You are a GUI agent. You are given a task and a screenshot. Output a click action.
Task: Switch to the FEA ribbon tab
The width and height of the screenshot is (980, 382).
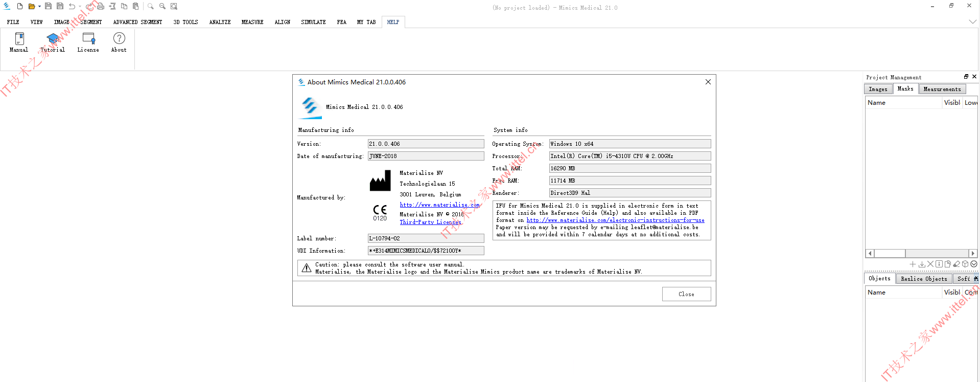pyautogui.click(x=342, y=22)
